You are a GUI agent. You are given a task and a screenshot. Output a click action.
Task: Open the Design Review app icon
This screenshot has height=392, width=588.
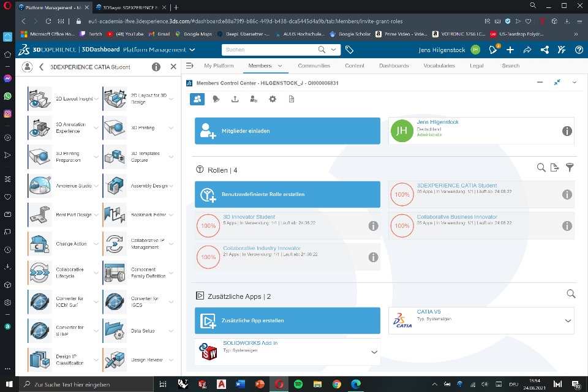coord(115,360)
